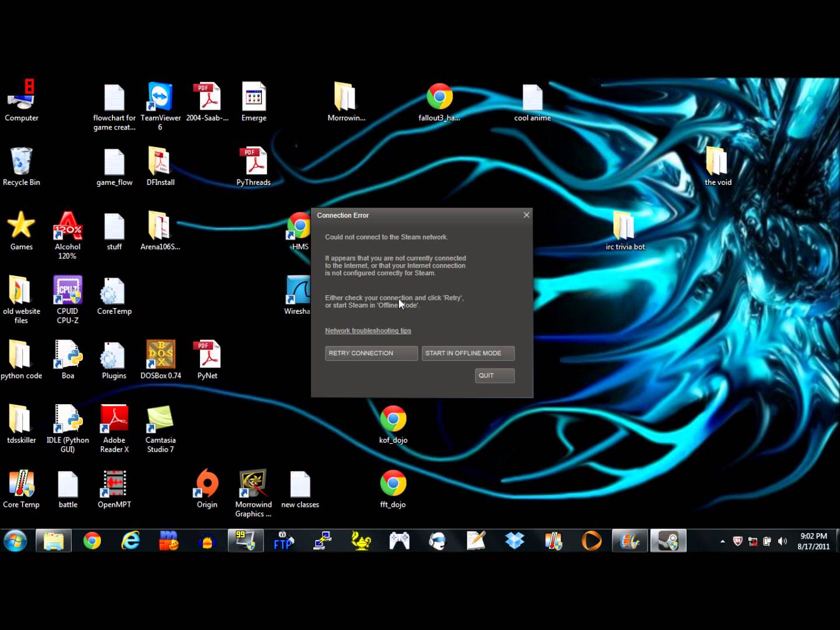Launch Google Chrome from the taskbar
The image size is (840, 630).
[92, 541]
